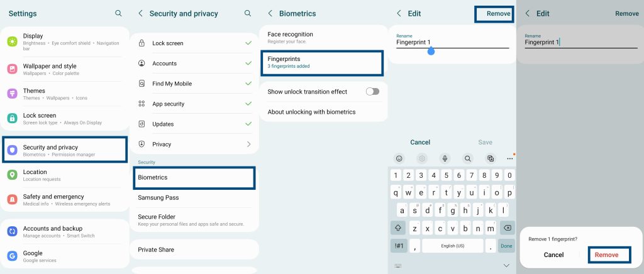Tap the blue Done key
644x274 pixels.
(506, 246)
